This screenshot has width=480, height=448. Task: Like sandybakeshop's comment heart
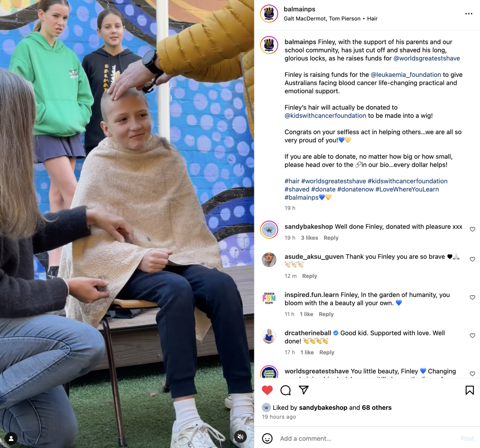(472, 229)
